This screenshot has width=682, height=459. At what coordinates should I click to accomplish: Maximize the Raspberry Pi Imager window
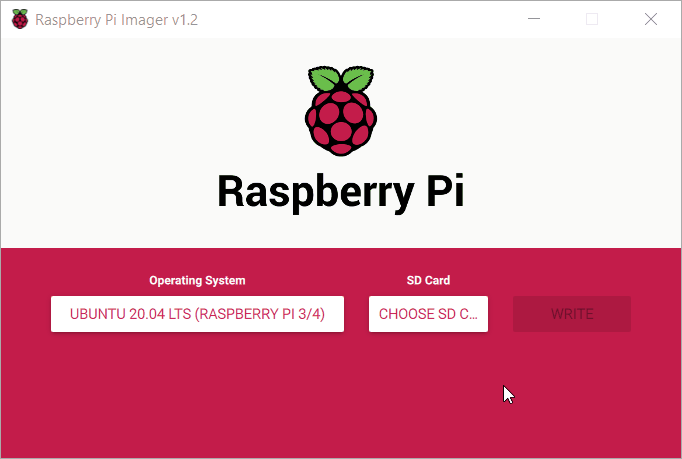click(x=592, y=19)
